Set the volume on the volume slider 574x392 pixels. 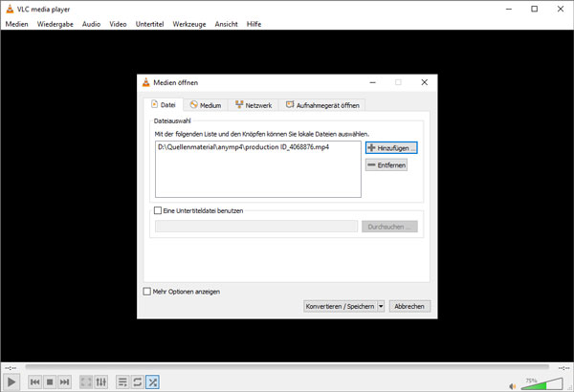[x=541, y=383]
